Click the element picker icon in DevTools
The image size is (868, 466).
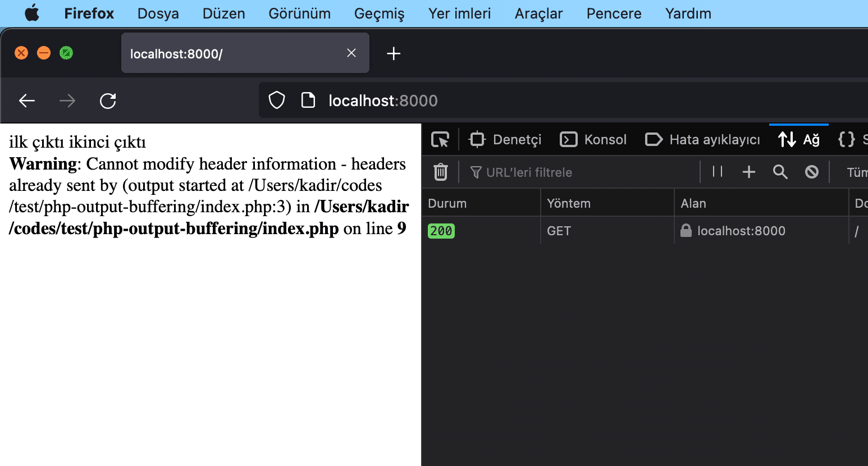440,139
